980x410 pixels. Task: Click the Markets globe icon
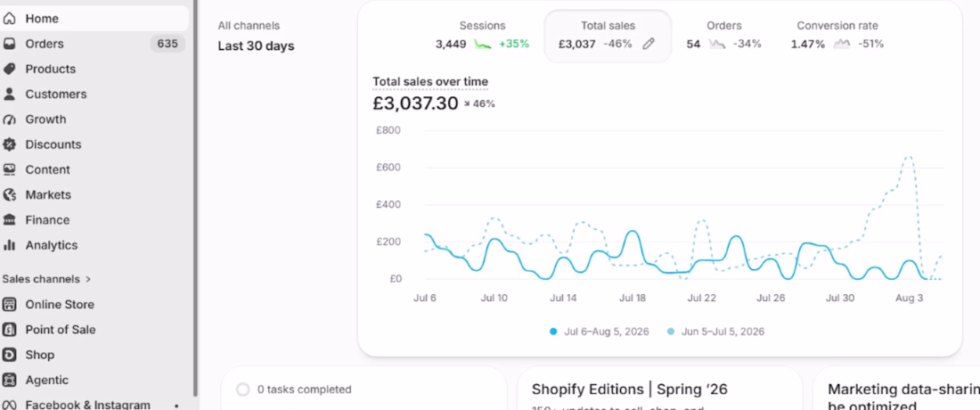coord(9,195)
